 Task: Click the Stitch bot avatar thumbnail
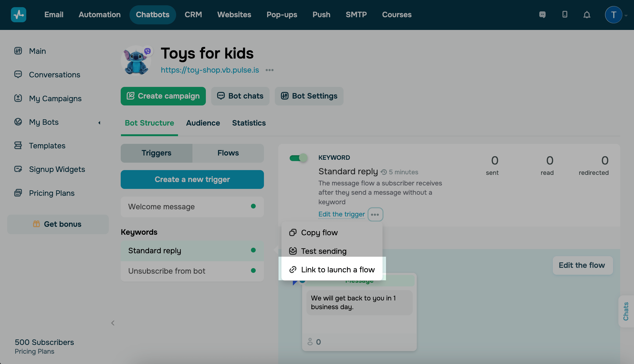tap(136, 60)
